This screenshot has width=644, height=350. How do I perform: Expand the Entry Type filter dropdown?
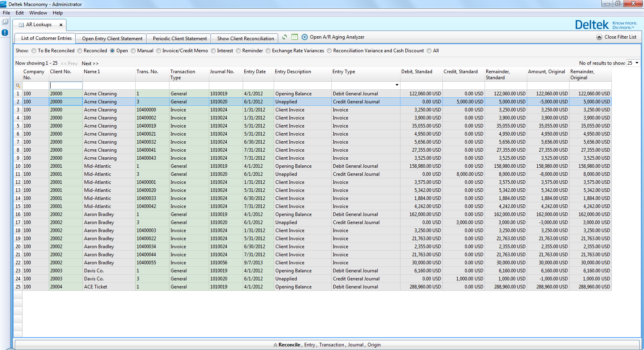[x=397, y=85]
